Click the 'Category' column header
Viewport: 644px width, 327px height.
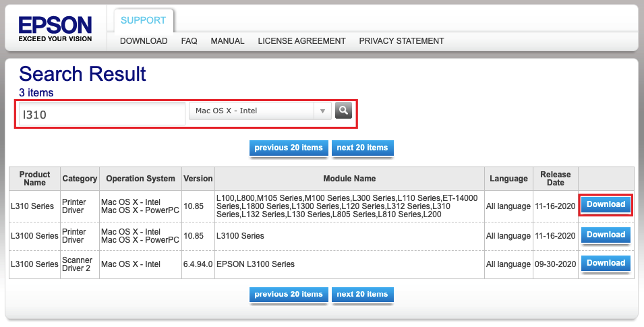(80, 179)
